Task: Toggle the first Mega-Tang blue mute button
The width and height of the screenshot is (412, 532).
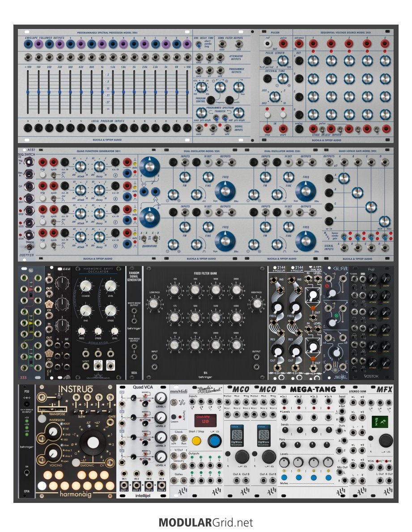Action: (x=284, y=477)
